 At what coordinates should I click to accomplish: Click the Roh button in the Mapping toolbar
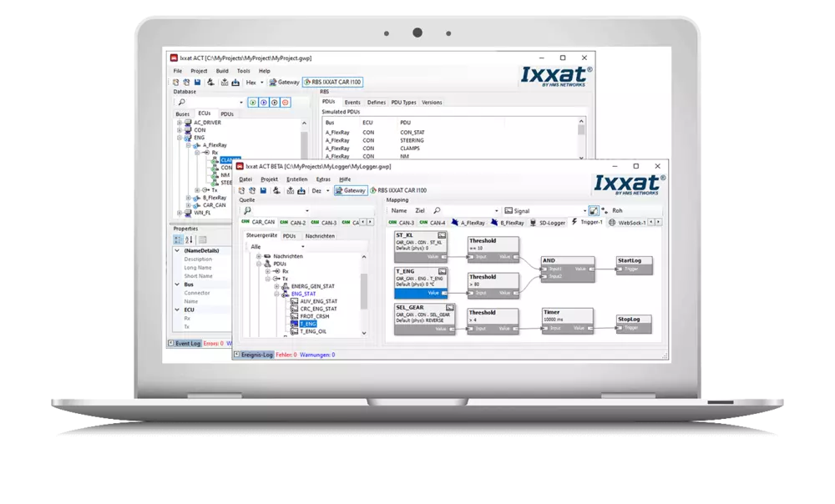617,211
